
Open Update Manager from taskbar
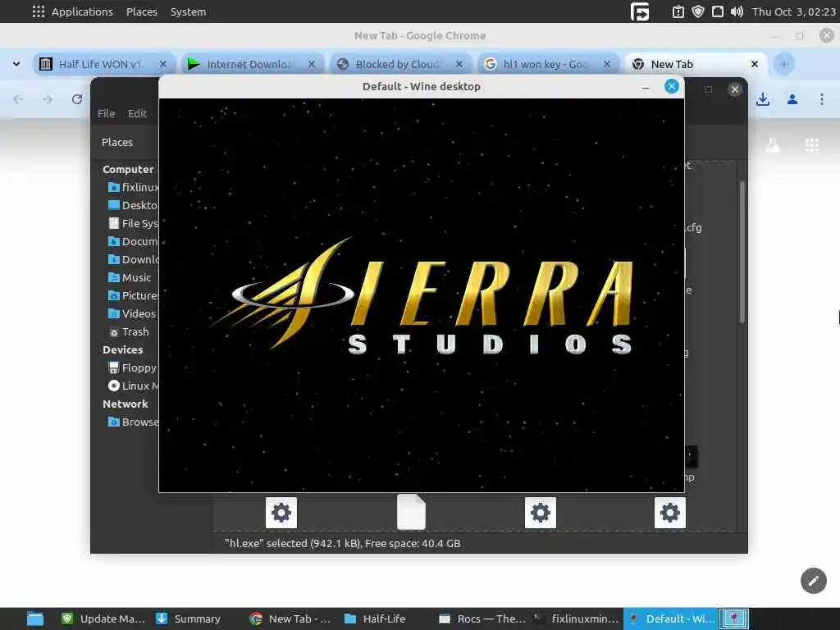click(x=103, y=619)
